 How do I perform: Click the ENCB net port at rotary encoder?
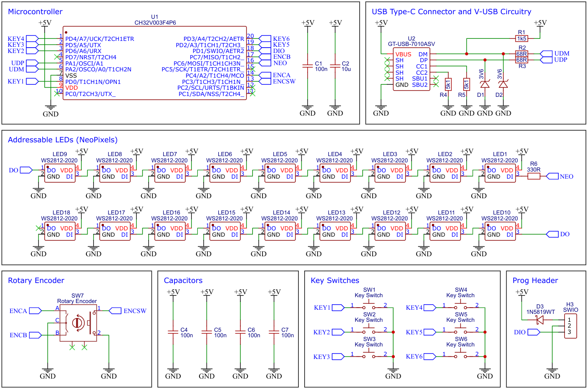tap(25, 335)
